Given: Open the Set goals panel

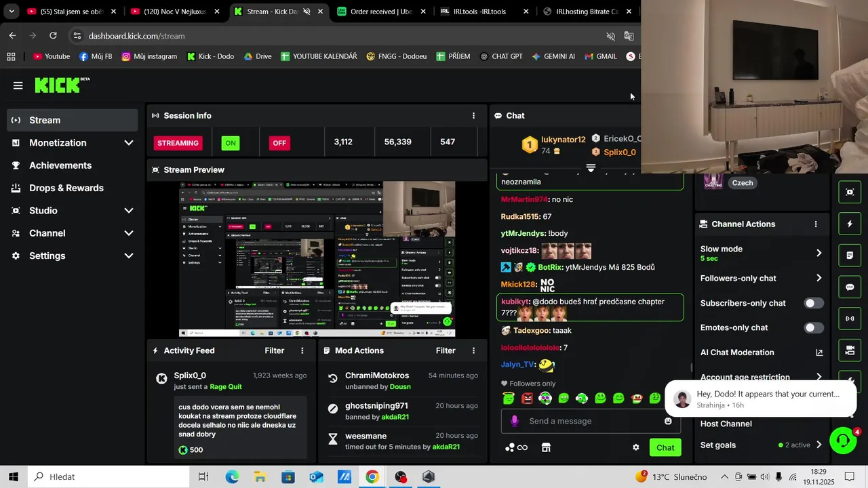Looking at the screenshot, I should click(762, 445).
